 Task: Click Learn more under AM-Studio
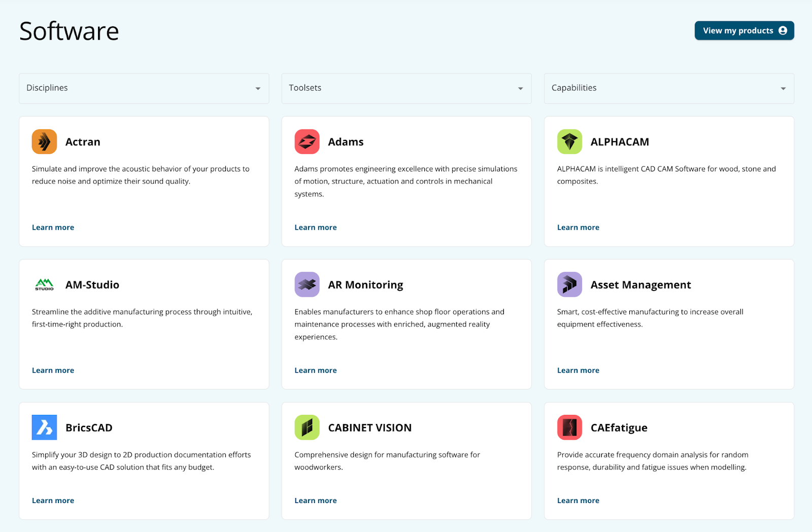tap(53, 370)
